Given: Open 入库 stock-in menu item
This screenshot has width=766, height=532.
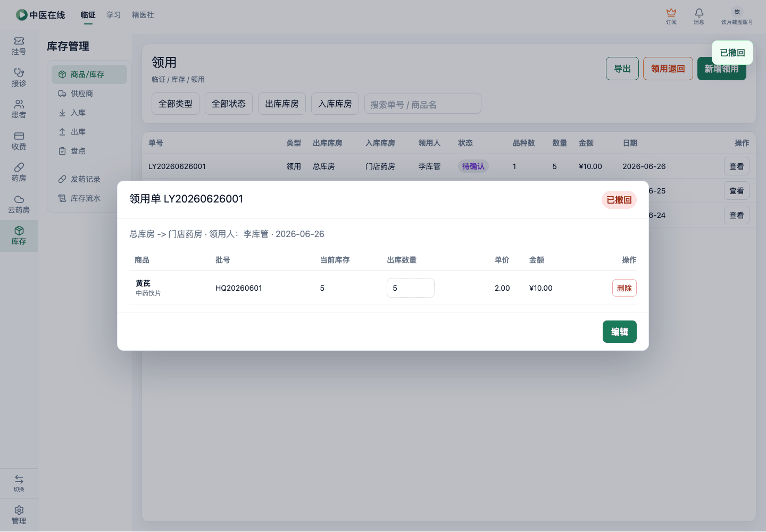Looking at the screenshot, I should click(89, 113).
